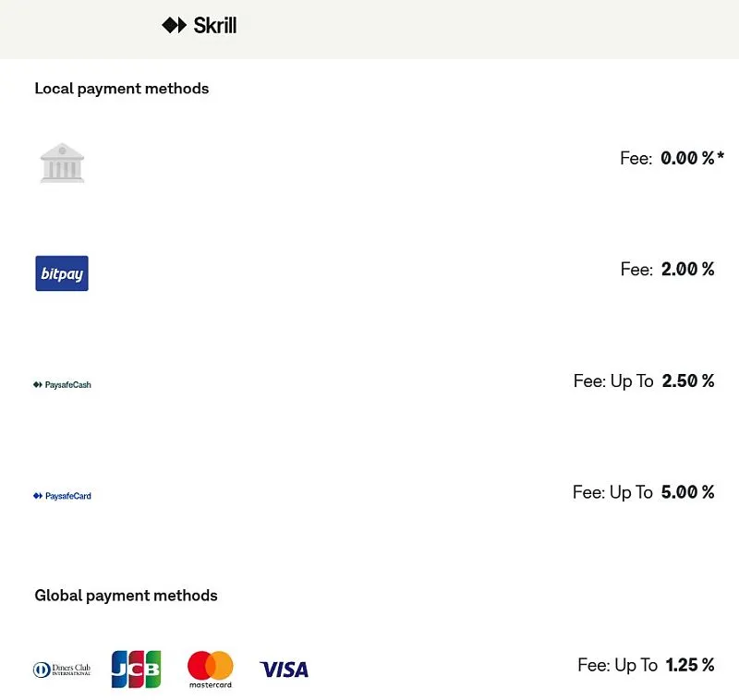Select the JCB card logo

pyautogui.click(x=136, y=670)
